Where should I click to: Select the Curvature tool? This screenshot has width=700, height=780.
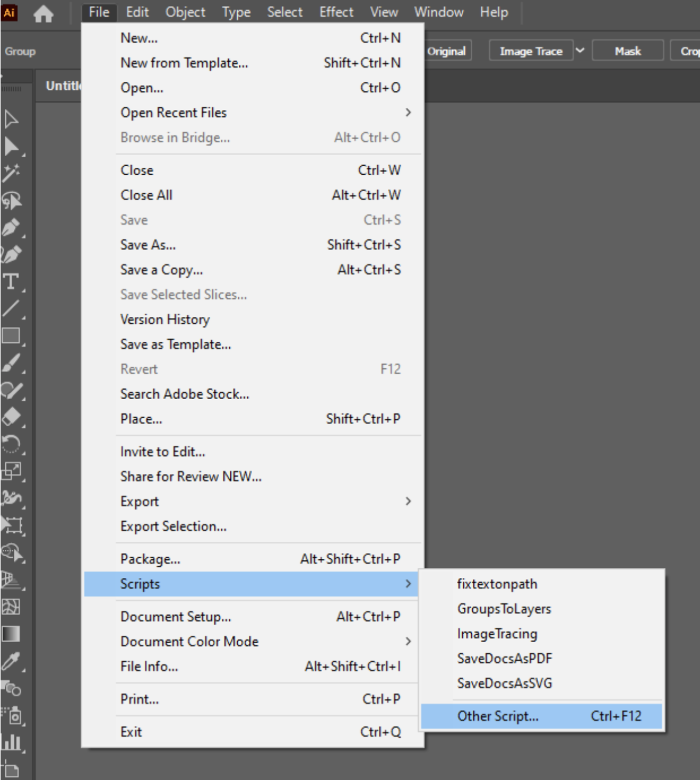11,254
